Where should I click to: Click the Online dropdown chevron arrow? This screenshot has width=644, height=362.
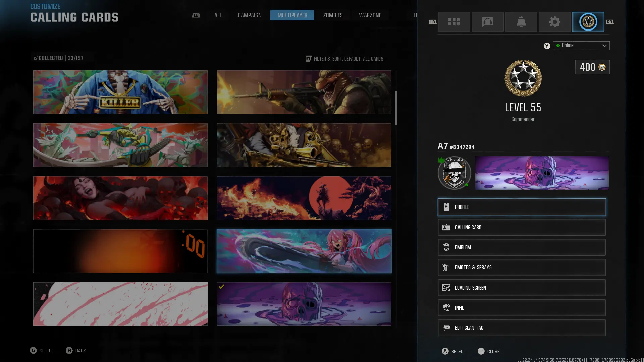[x=604, y=46]
